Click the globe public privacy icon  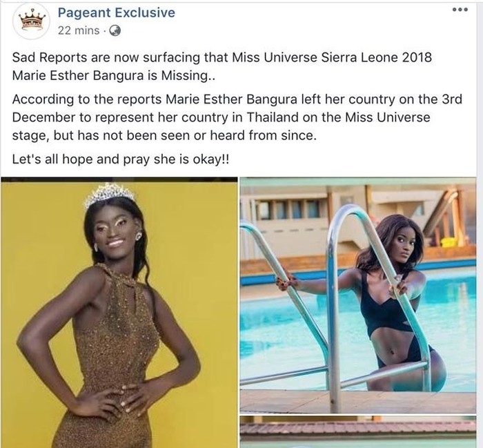click(115, 30)
